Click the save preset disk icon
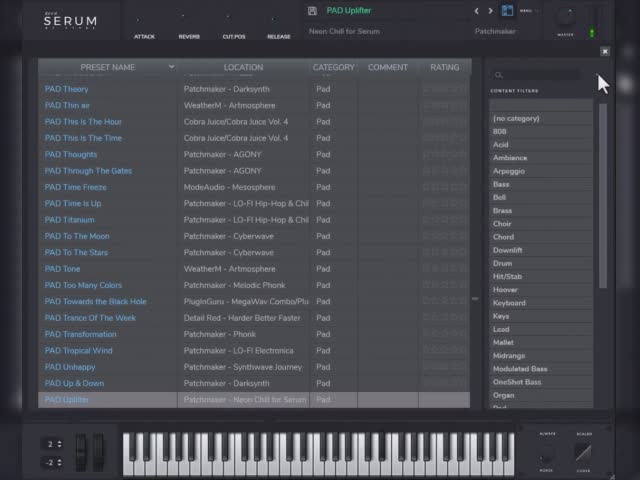This screenshot has height=480, width=640. tap(312, 11)
